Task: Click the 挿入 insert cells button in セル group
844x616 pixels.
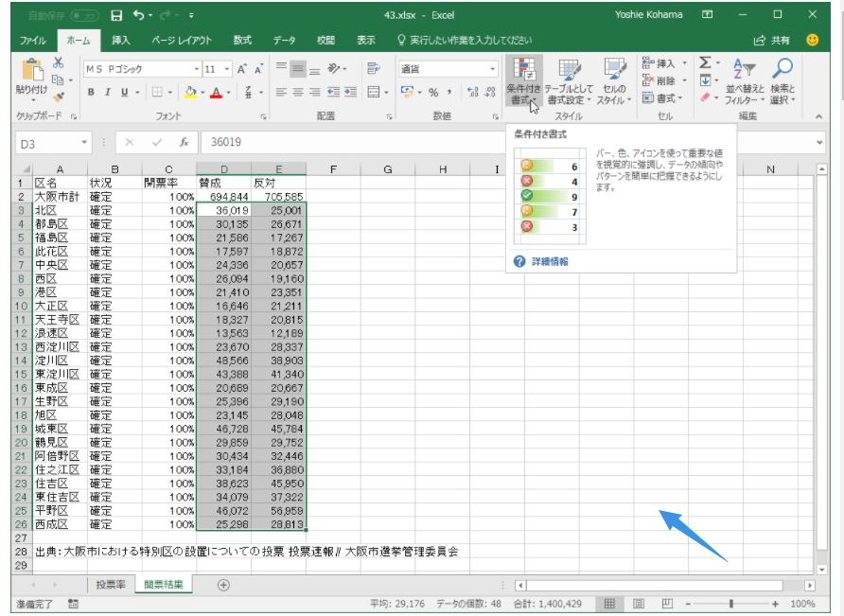Action: [x=665, y=63]
